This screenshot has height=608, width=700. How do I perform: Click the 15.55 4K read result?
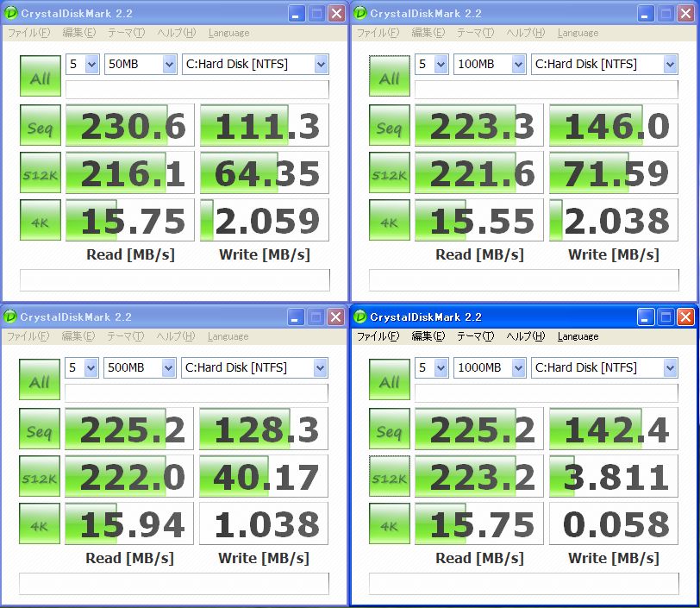(479, 220)
